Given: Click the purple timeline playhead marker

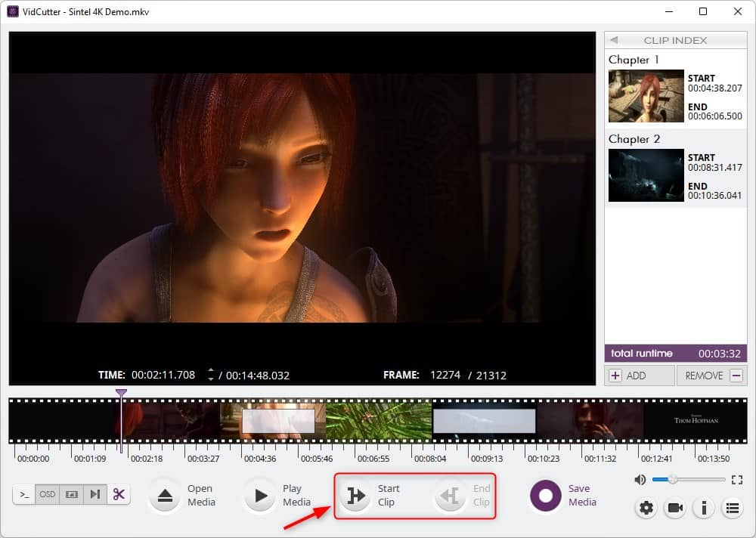Looking at the screenshot, I should [x=122, y=393].
